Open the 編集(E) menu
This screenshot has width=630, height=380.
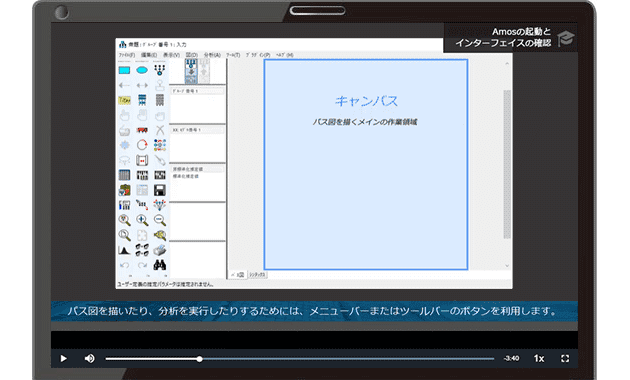149,55
